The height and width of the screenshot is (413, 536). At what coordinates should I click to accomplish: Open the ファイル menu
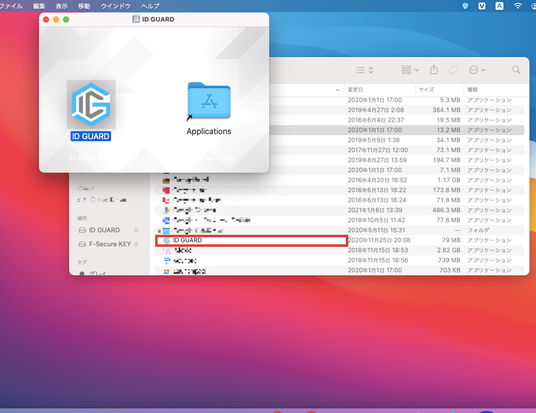click(11, 6)
